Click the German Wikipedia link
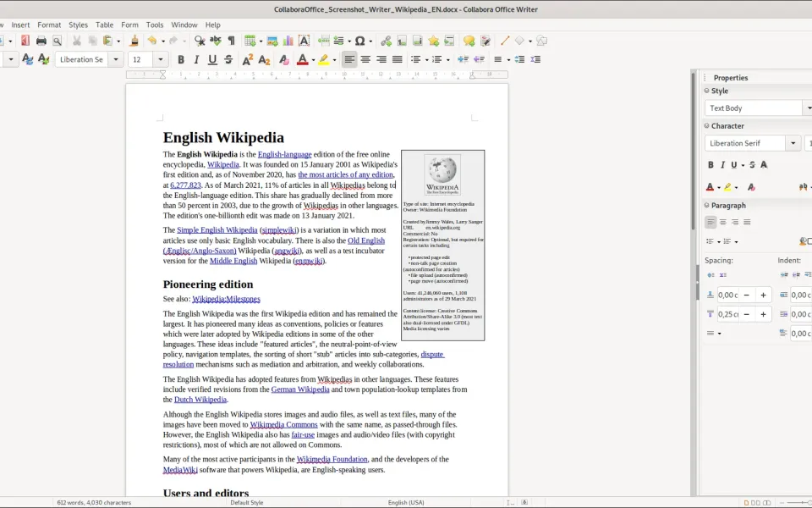This screenshot has height=508, width=812. [x=300, y=389]
